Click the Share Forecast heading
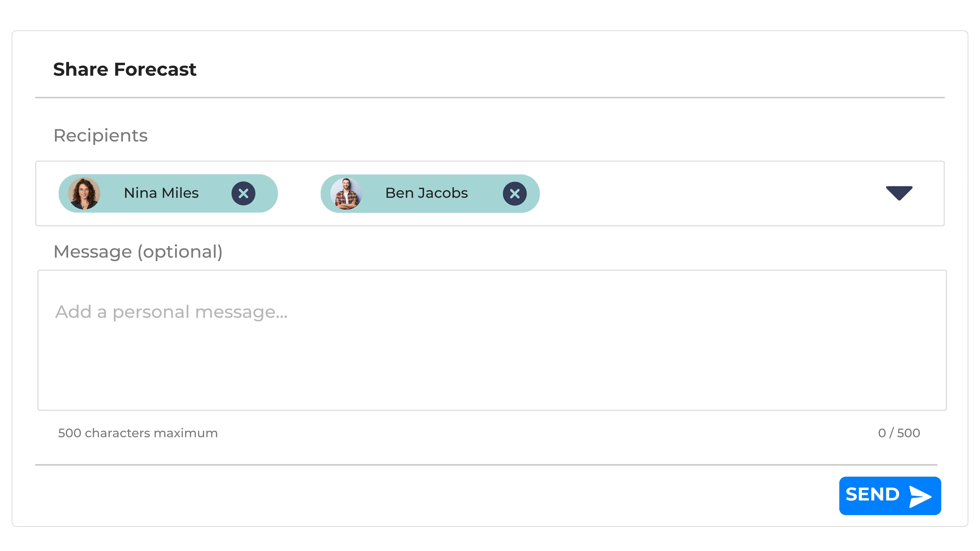Screen dimensions: 980x551 click(125, 70)
